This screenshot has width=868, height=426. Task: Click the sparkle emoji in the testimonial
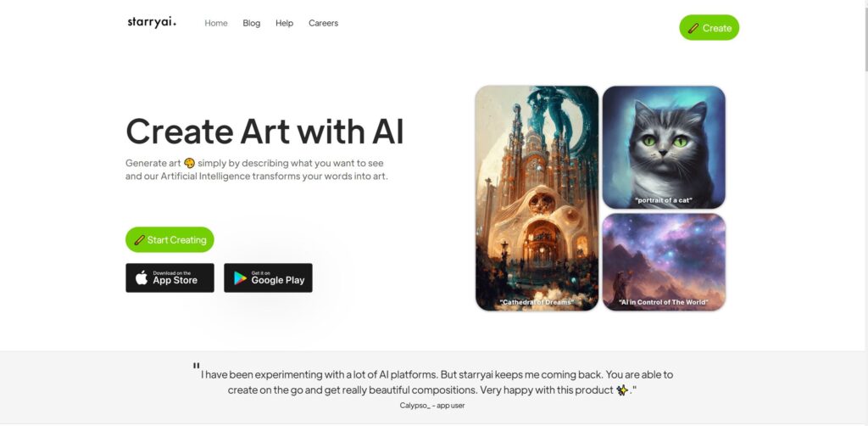[622, 390]
